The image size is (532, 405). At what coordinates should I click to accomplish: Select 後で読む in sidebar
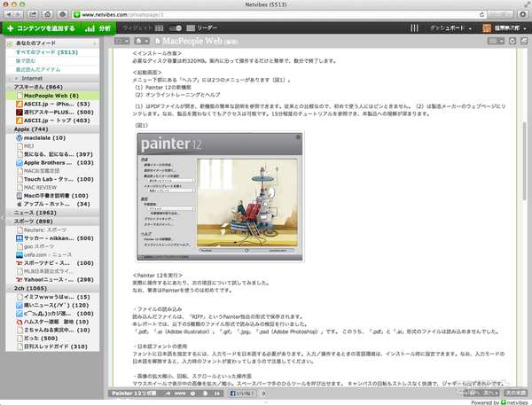click(x=26, y=61)
